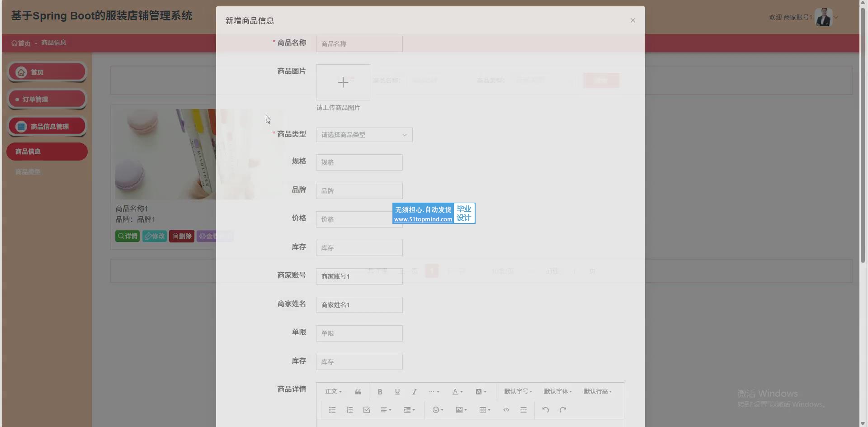Open the 默认字体 font family dropdown

(x=558, y=392)
